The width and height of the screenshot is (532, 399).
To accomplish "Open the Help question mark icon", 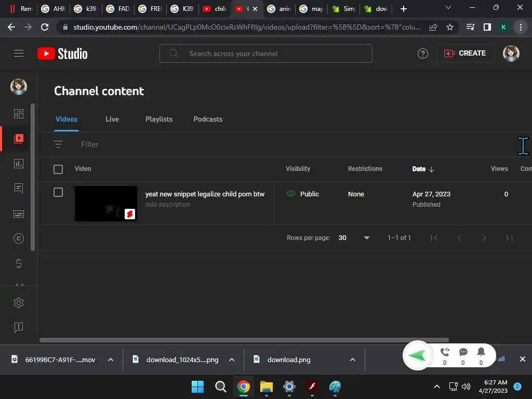I will coord(422,54).
